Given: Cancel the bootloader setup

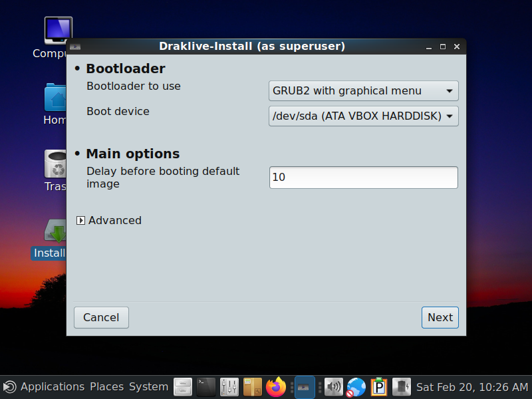Looking at the screenshot, I should coord(101,318).
